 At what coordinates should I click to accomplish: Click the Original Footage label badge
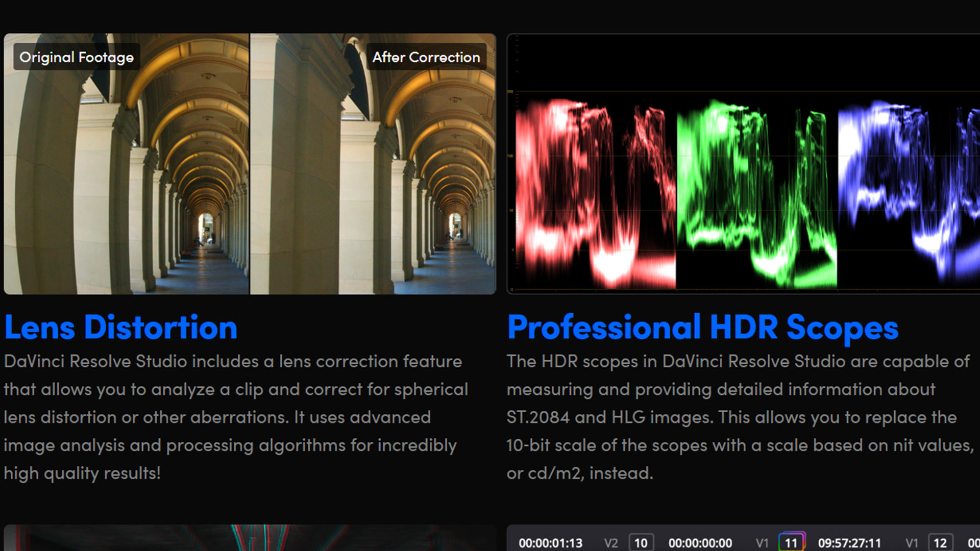[x=77, y=57]
